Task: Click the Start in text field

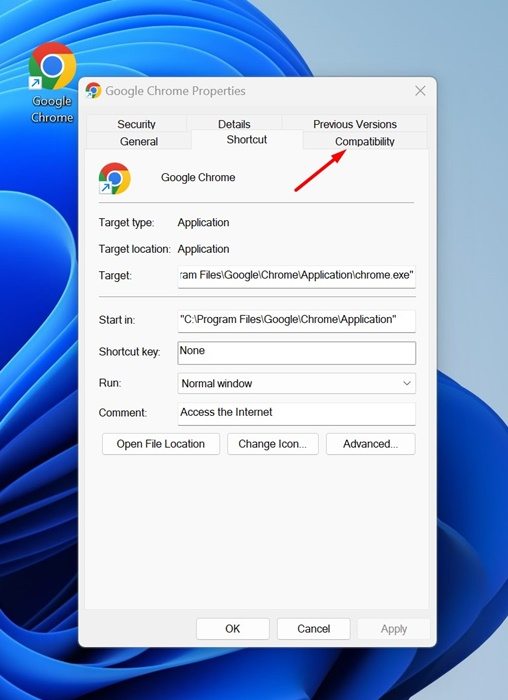Action: tap(296, 321)
